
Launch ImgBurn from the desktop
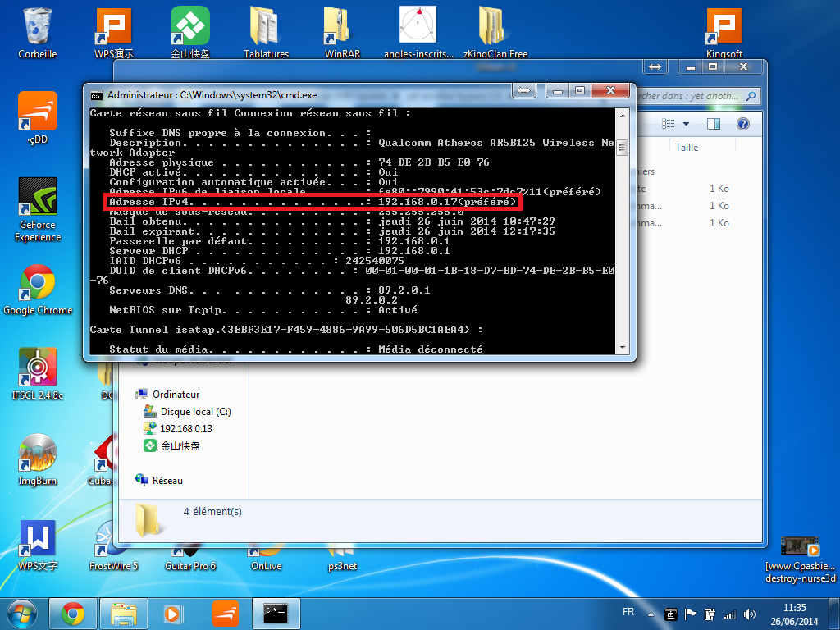[37, 454]
